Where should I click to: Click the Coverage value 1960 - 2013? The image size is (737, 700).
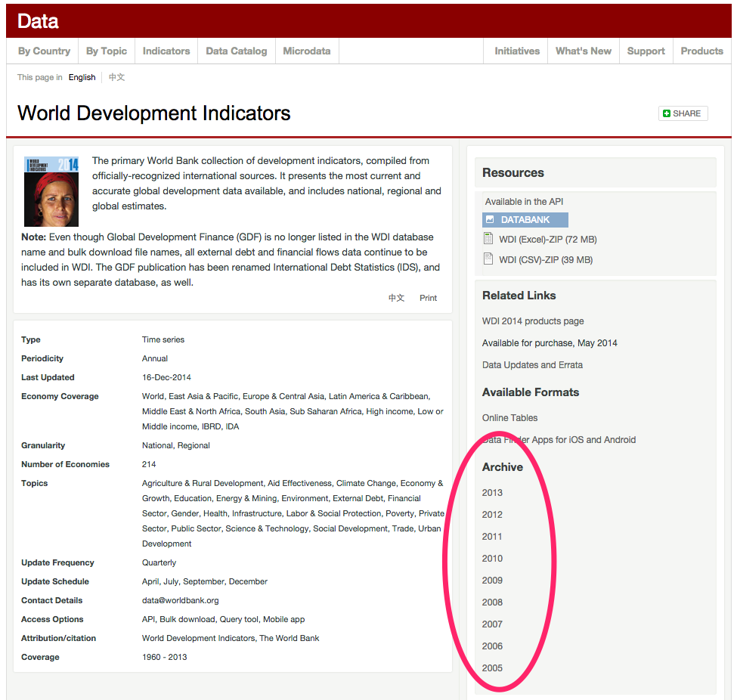point(165,657)
